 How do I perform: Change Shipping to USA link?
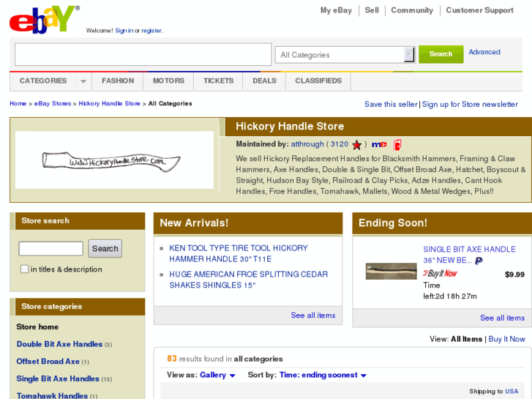pos(512,391)
